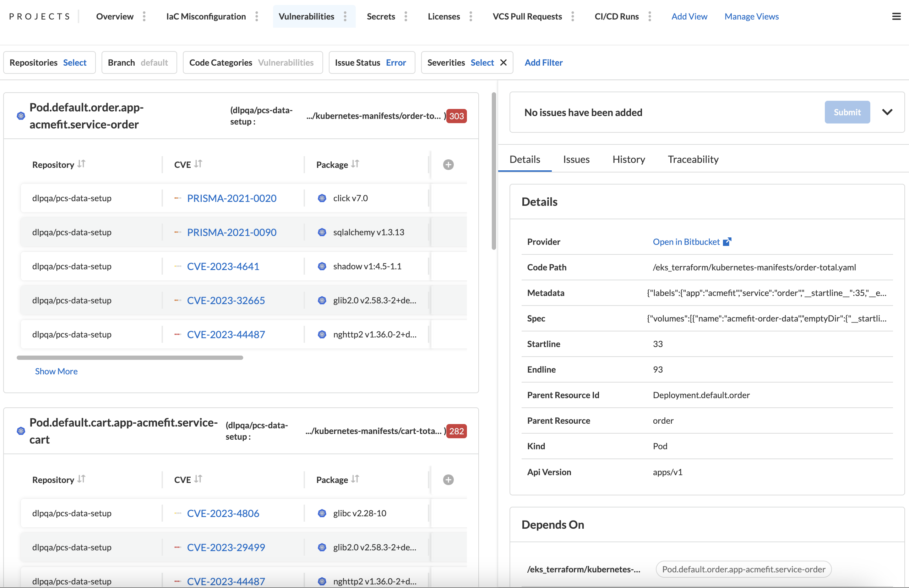Click Kubernetes icon beside Pod.default.order title

point(21,116)
